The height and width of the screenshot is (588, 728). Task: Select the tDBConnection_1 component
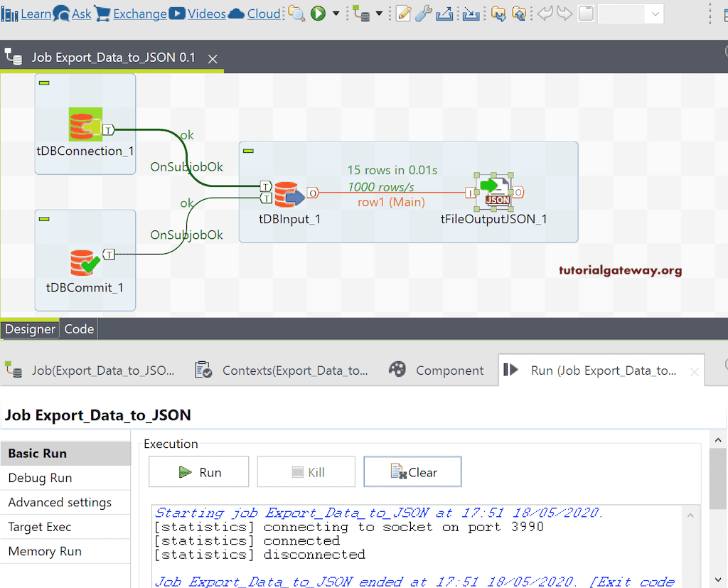[x=85, y=124]
